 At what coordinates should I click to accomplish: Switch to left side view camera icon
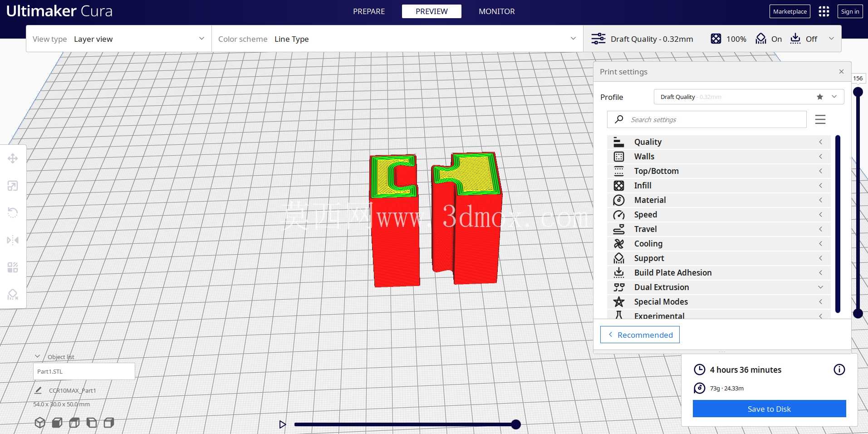92,423
